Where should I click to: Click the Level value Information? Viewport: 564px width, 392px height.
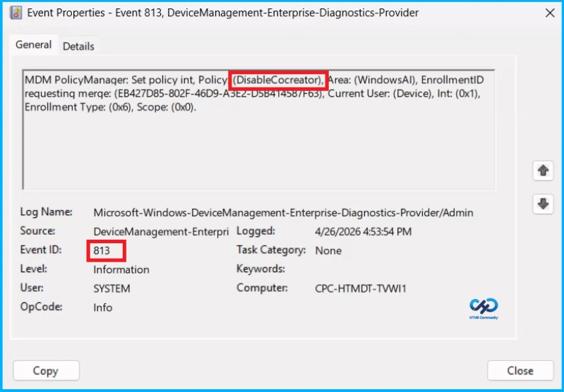tap(121, 269)
